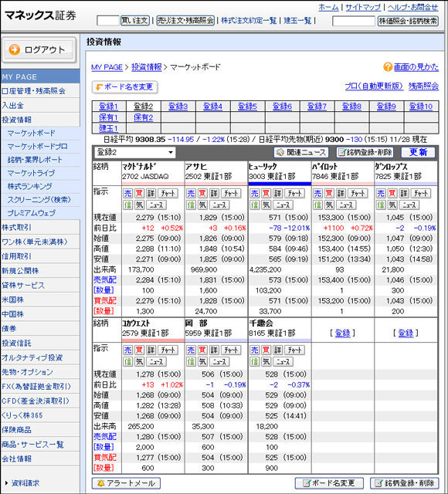Open 先物・オプション in the sidebar menu

pos(27,372)
